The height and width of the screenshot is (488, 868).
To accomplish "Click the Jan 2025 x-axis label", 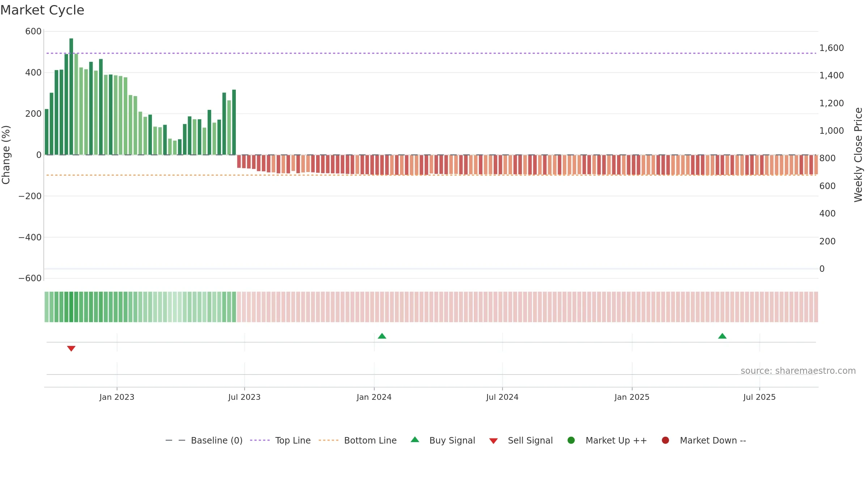I will 632,397.
